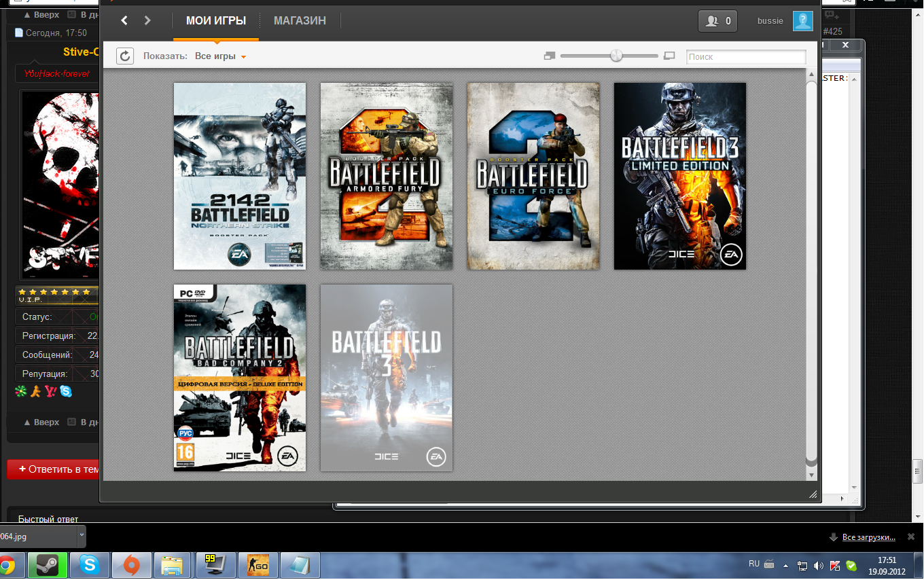This screenshot has width=924, height=580.
Task: Open the 064.jpg download item
Action: [37, 537]
